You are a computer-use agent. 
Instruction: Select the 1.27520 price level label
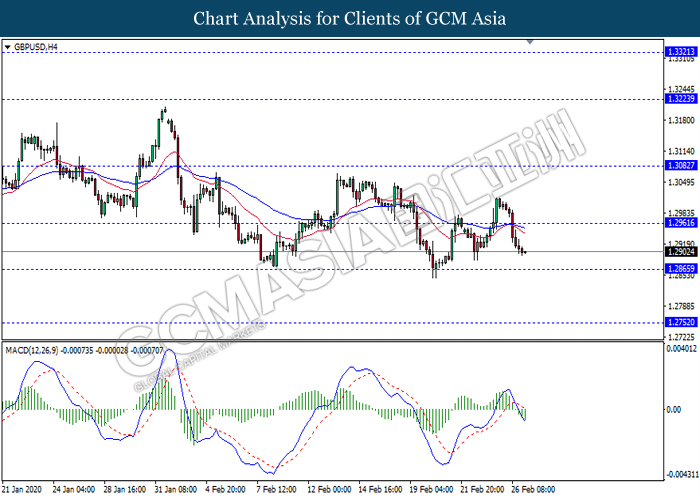pos(681,322)
